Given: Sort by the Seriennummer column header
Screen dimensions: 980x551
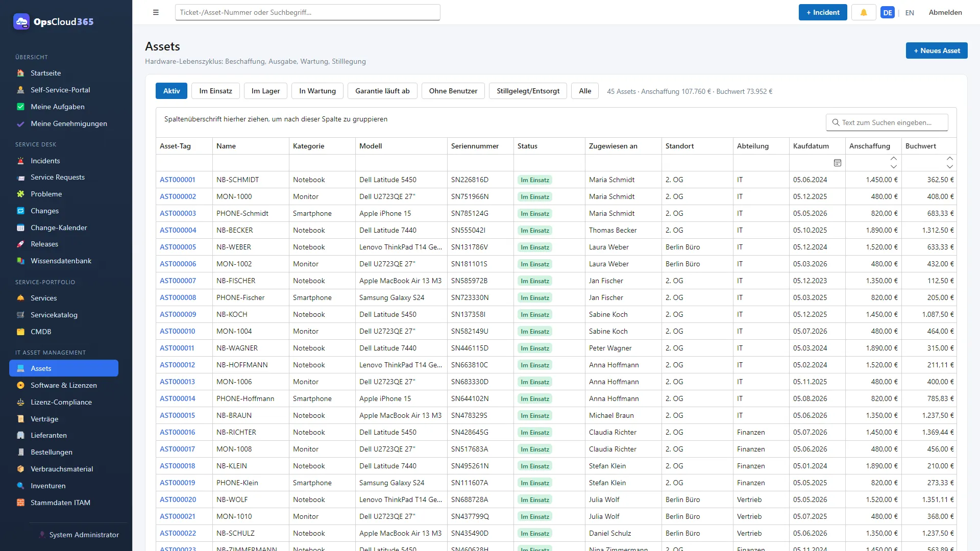Looking at the screenshot, I should pyautogui.click(x=480, y=146).
